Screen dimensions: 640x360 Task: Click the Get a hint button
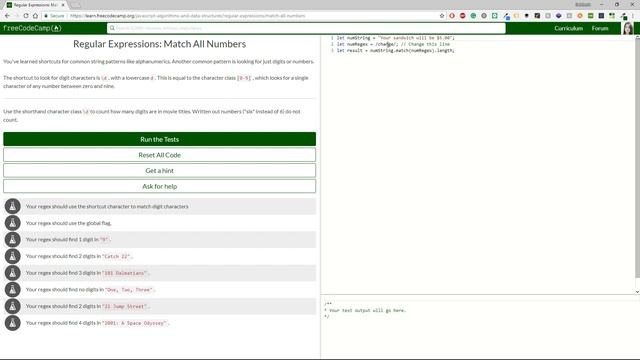click(160, 171)
